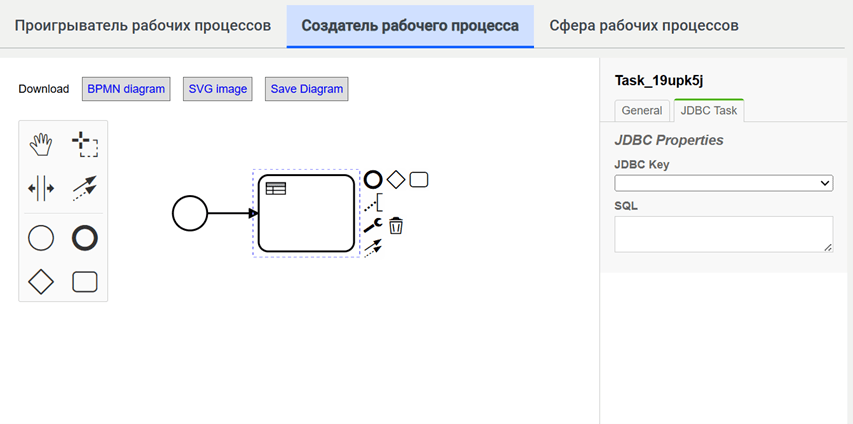Viewport: 853px width, 424px height.
Task: Activate the create/remove space tool
Action: 40,189
